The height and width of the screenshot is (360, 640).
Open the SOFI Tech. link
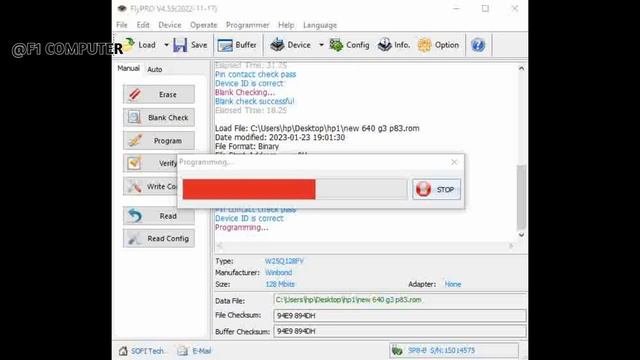142,351
